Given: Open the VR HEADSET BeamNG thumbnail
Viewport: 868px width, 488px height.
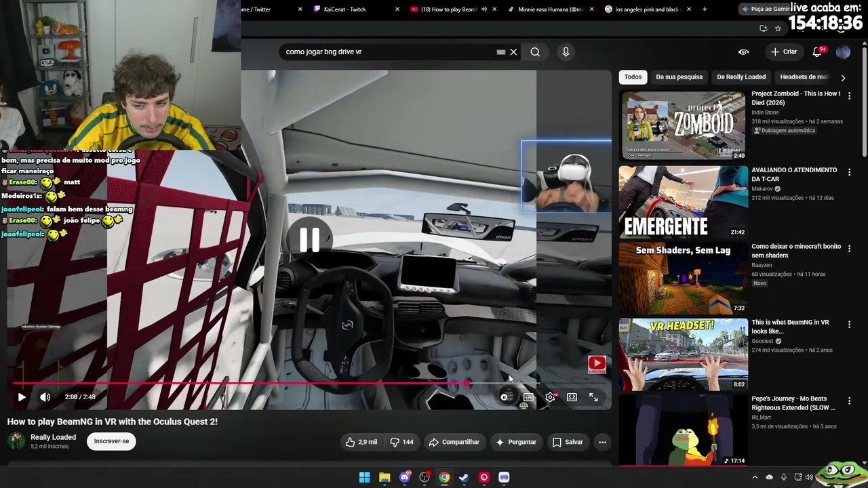Looking at the screenshot, I should (683, 354).
